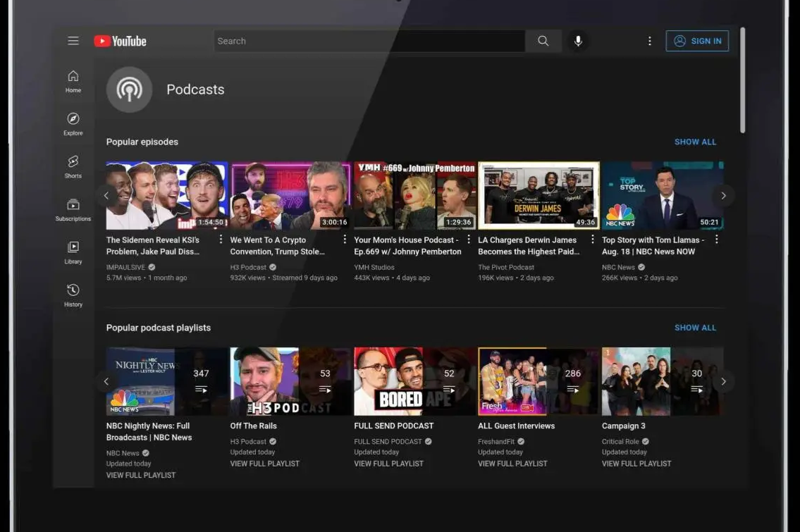800x532 pixels.
Task: Open the FreshandFit guest interviews playlist thumbnail
Action: coord(539,381)
